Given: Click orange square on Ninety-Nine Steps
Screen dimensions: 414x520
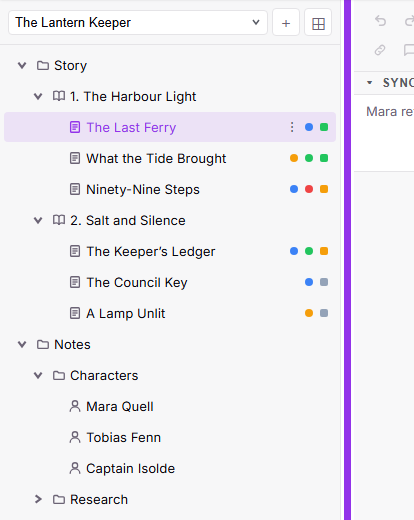Looking at the screenshot, I should [x=324, y=189].
